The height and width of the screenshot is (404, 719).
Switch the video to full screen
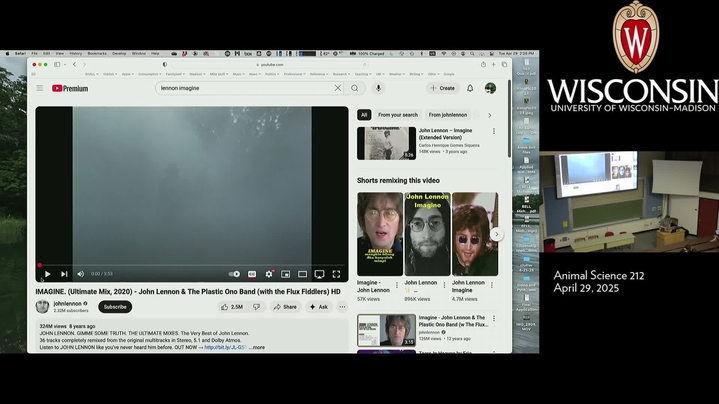(336, 274)
